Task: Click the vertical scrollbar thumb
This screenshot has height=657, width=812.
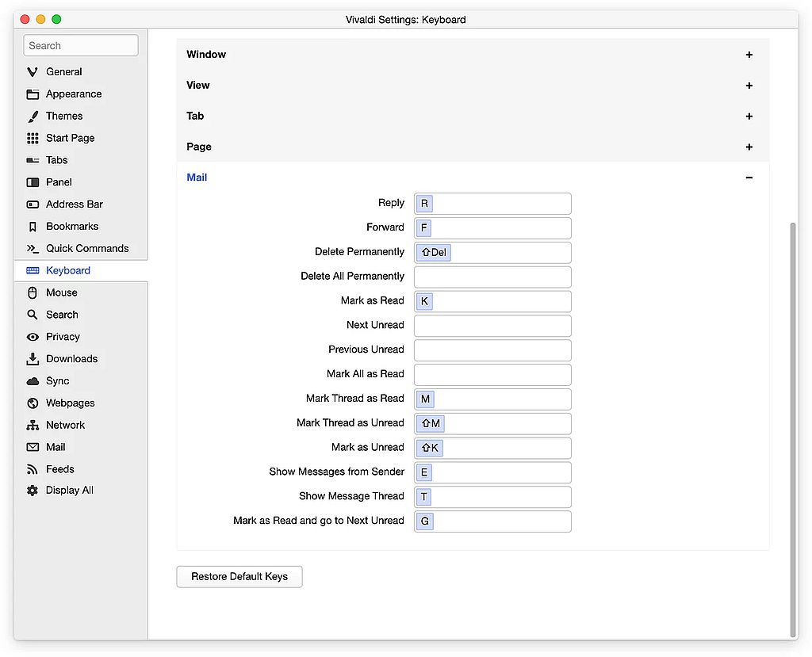Action: pyautogui.click(x=793, y=430)
